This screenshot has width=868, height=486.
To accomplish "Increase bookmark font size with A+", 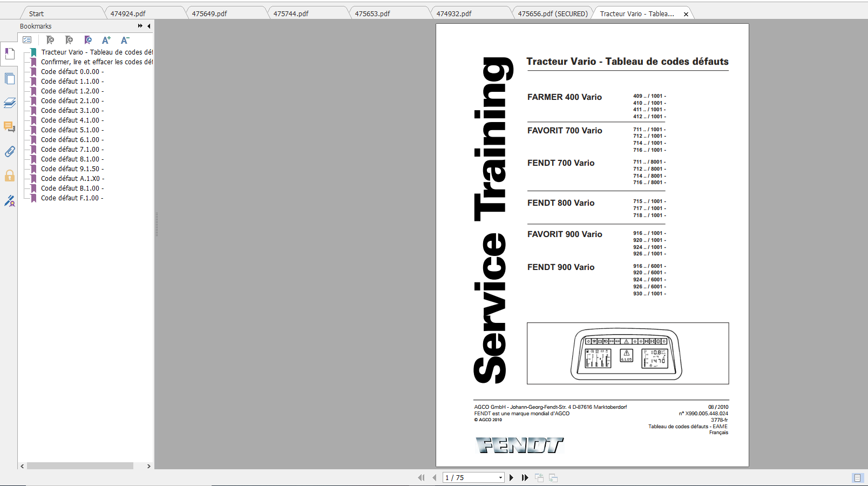I will (106, 40).
